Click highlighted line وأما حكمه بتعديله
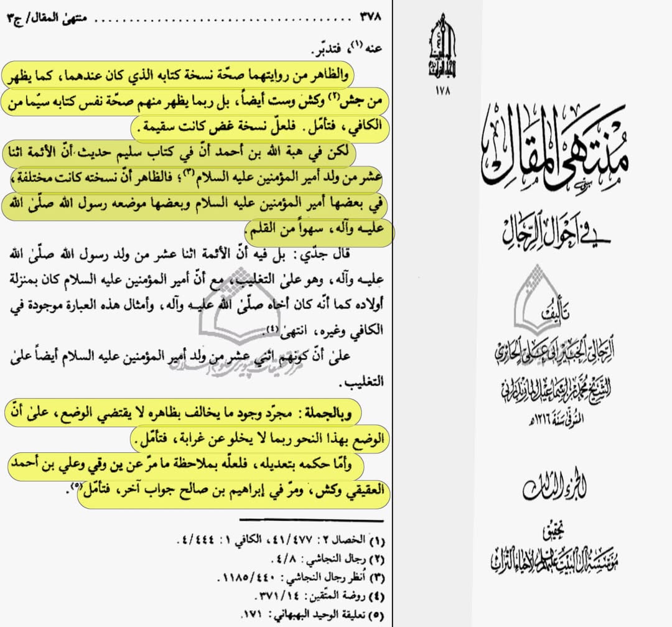 click(185, 466)
